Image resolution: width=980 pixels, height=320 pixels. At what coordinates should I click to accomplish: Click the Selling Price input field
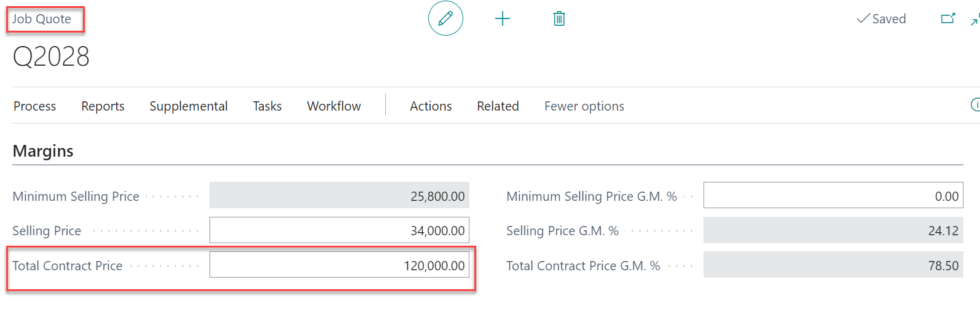(339, 230)
